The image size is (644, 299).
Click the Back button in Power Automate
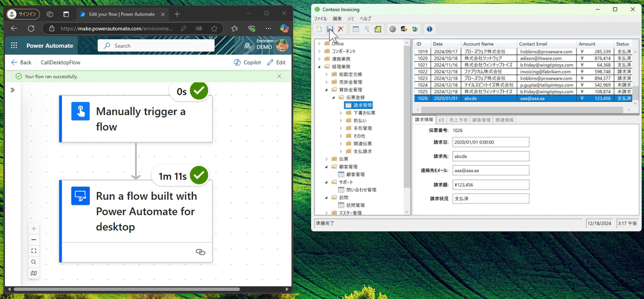coord(21,62)
